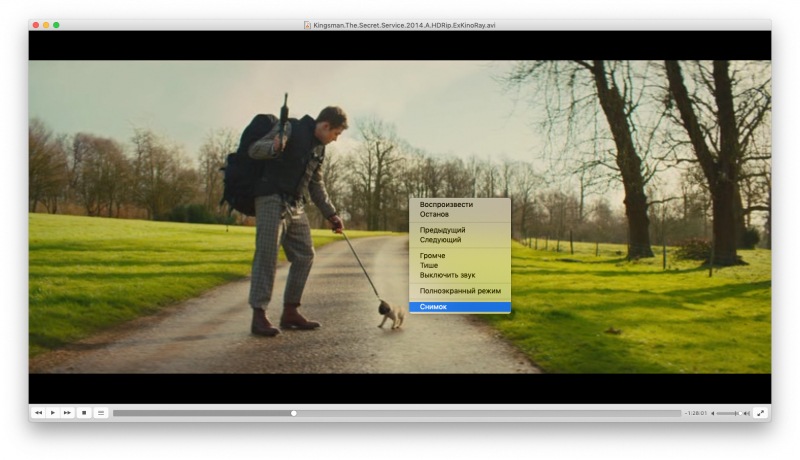Screen dimensions: 800x460
Task: Click the playback position slider handle
Action: coord(293,413)
